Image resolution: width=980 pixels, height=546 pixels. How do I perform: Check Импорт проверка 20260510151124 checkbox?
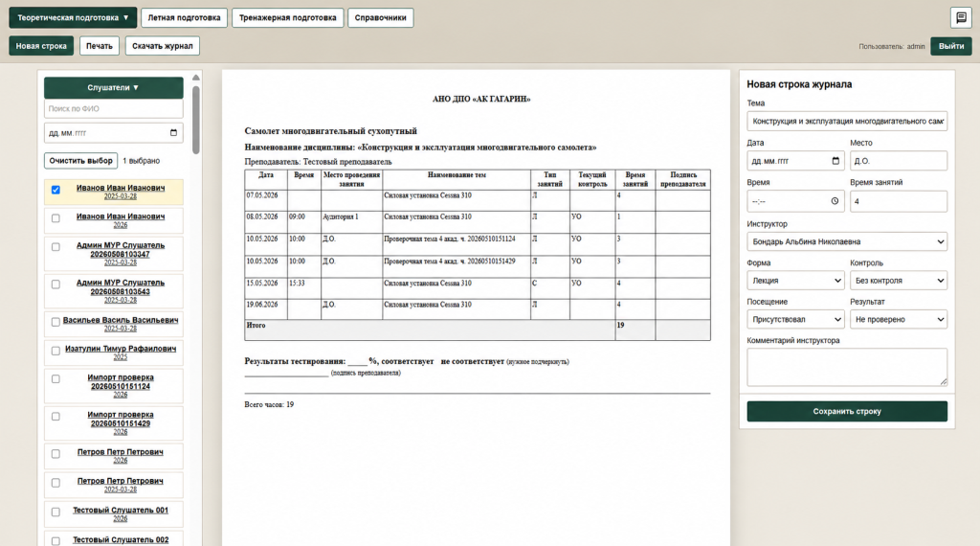[56, 379]
